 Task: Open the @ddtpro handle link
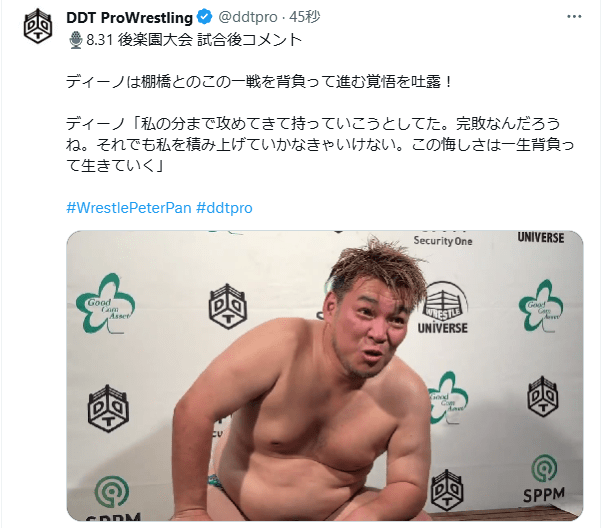(248, 17)
